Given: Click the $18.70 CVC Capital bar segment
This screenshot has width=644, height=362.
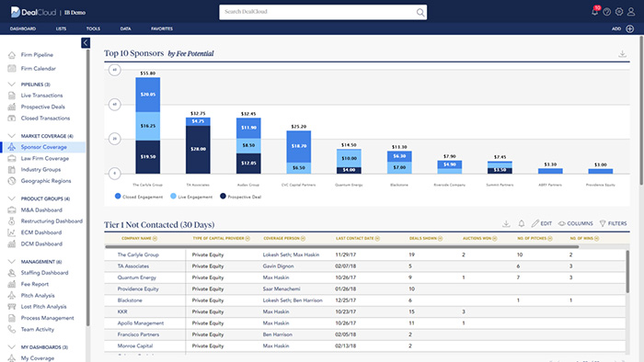Looking at the screenshot, I should (299, 146).
